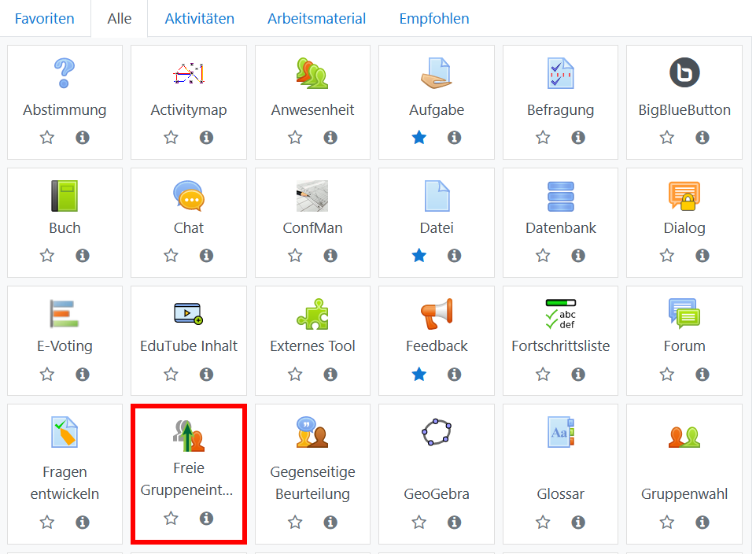Screen dimensions: 756x554
Task: Pick the Externes Tool puzzle icon
Action: [x=312, y=314]
